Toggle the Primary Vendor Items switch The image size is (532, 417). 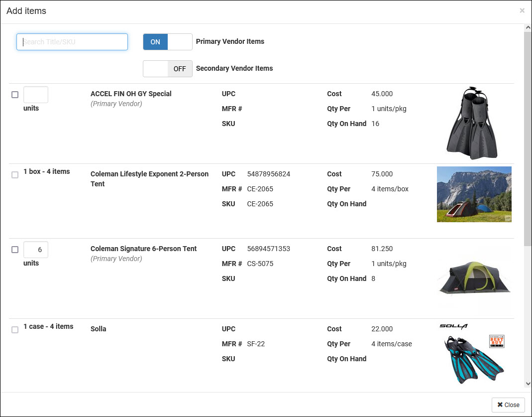[168, 42]
